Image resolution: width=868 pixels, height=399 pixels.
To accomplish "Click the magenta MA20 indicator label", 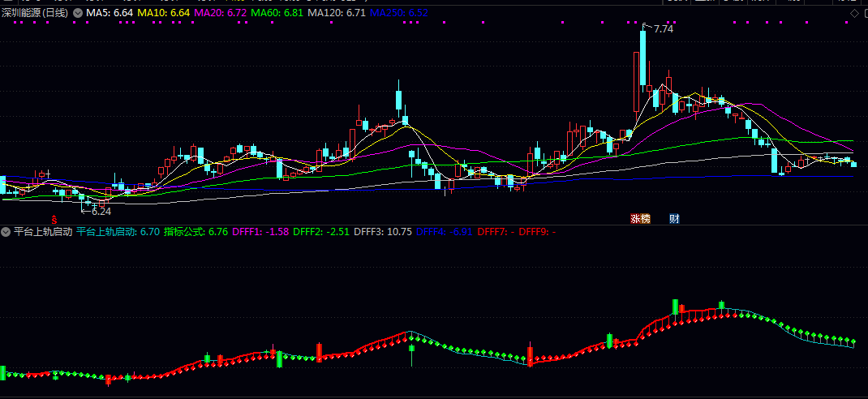I will [x=219, y=14].
